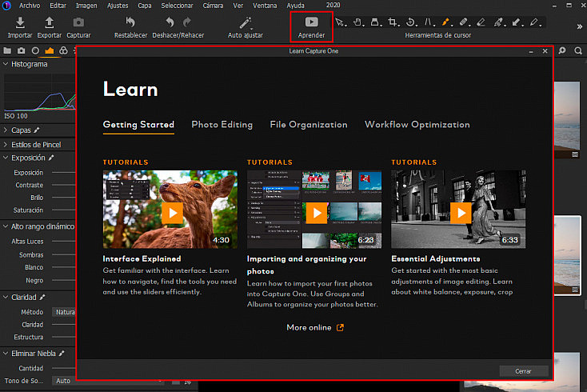Open the Método dropdown showing Natural
This screenshot has height=392, width=587.
click(64, 312)
